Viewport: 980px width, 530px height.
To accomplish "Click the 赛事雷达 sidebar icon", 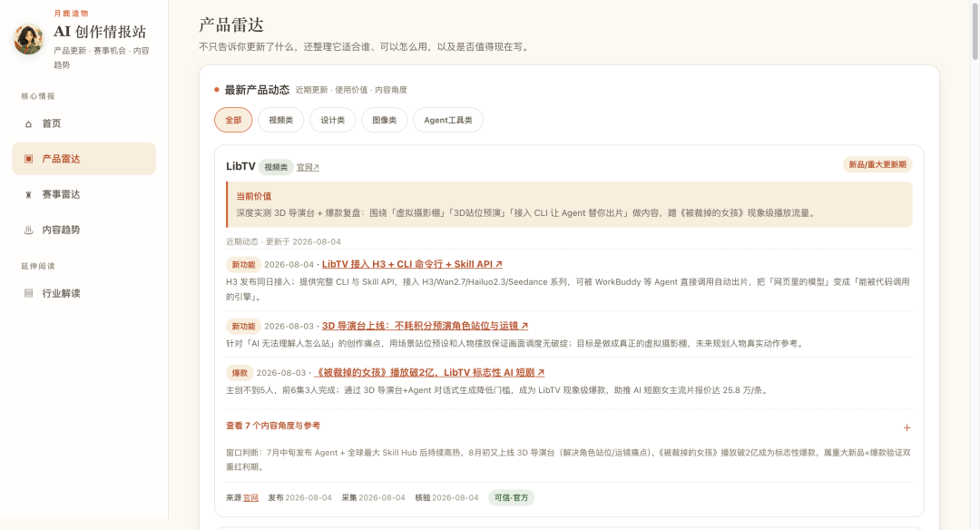I will 28,194.
